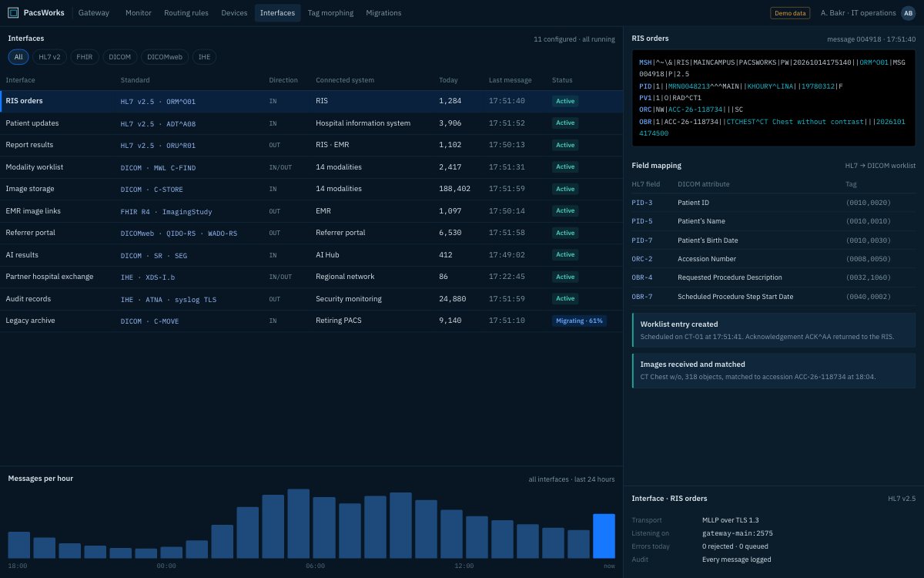
Task: Open the AI results interface
Action: [311, 255]
